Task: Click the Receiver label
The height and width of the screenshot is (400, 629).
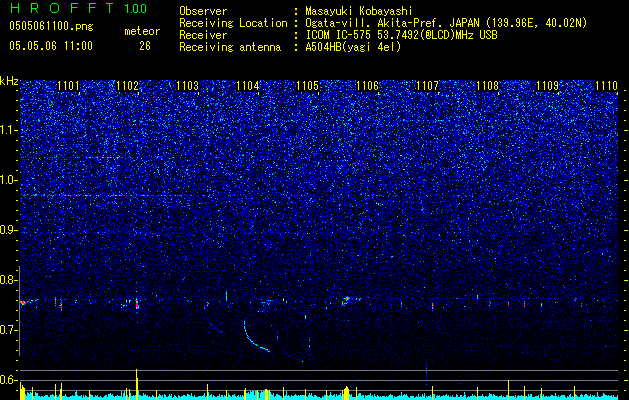Action: click(x=203, y=35)
